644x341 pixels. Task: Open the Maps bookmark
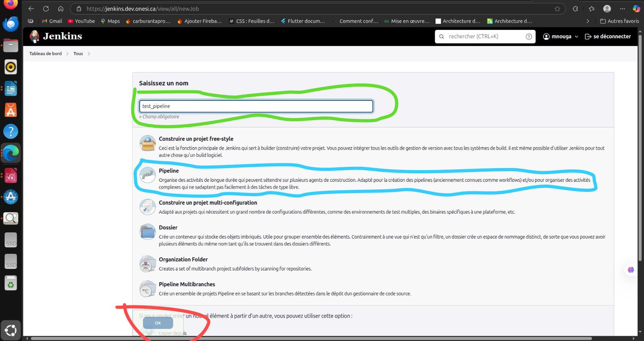[x=110, y=21]
